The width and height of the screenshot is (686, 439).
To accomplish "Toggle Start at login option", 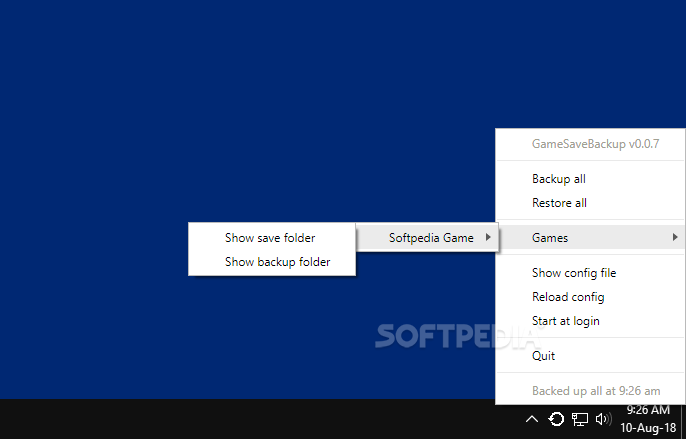I will (x=591, y=321).
